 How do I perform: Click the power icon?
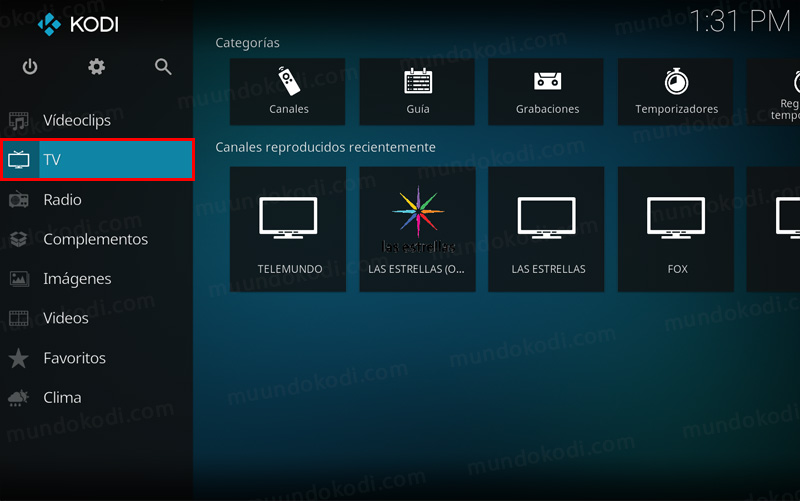pyautogui.click(x=30, y=67)
